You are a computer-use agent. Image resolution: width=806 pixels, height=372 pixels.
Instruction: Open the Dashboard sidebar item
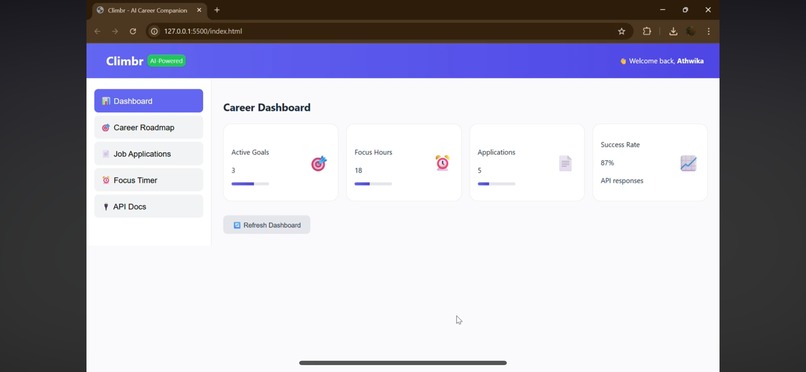point(149,101)
